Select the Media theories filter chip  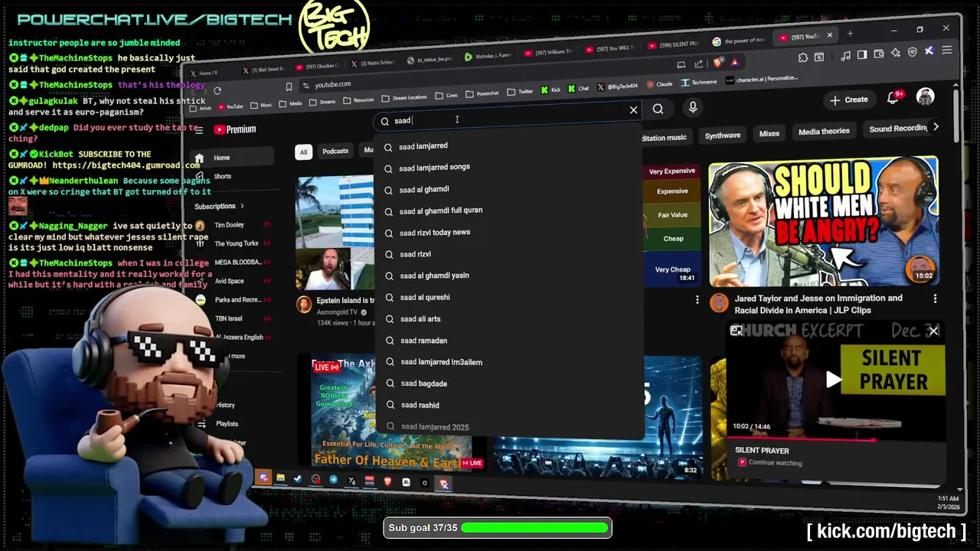824,131
